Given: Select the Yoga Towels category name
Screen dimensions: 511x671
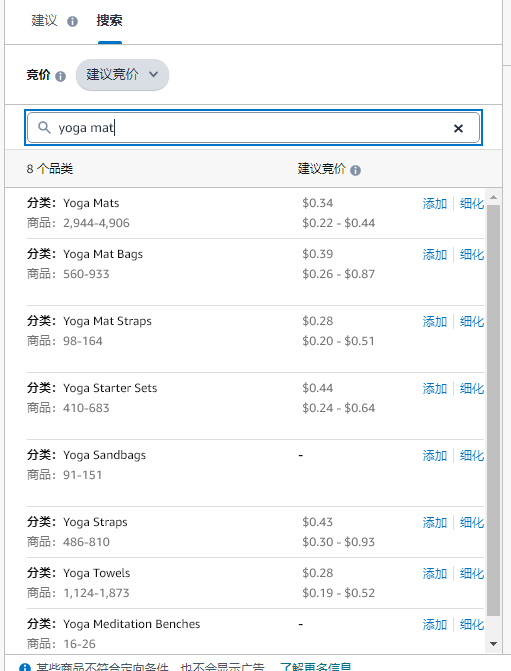Looking at the screenshot, I should coord(97,573).
